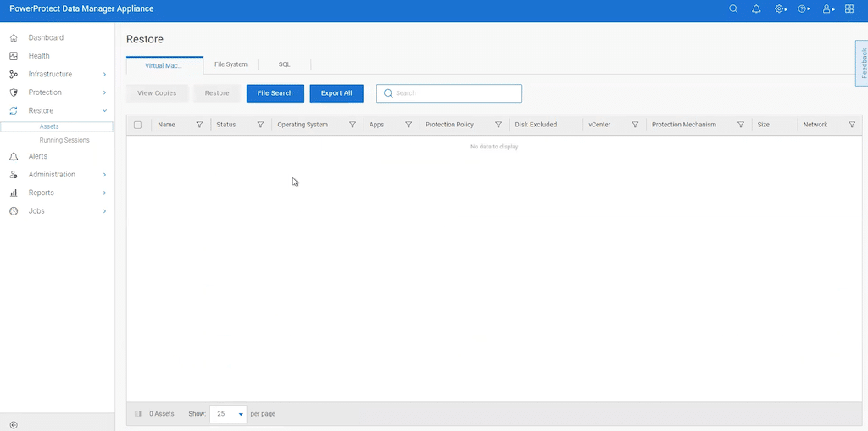The image size is (868, 431).
Task: Open the help question mark menu
Action: tap(804, 8)
